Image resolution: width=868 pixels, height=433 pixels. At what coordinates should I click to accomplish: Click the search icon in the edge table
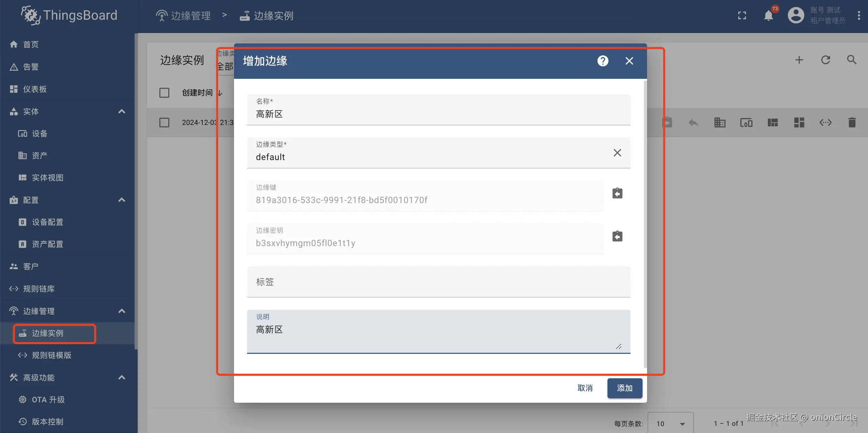click(851, 60)
